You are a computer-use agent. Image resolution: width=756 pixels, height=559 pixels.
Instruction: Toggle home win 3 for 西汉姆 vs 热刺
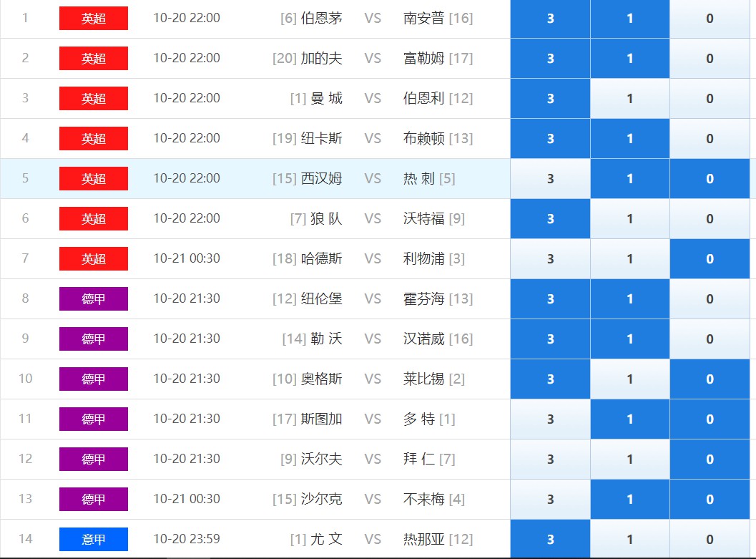(x=550, y=178)
